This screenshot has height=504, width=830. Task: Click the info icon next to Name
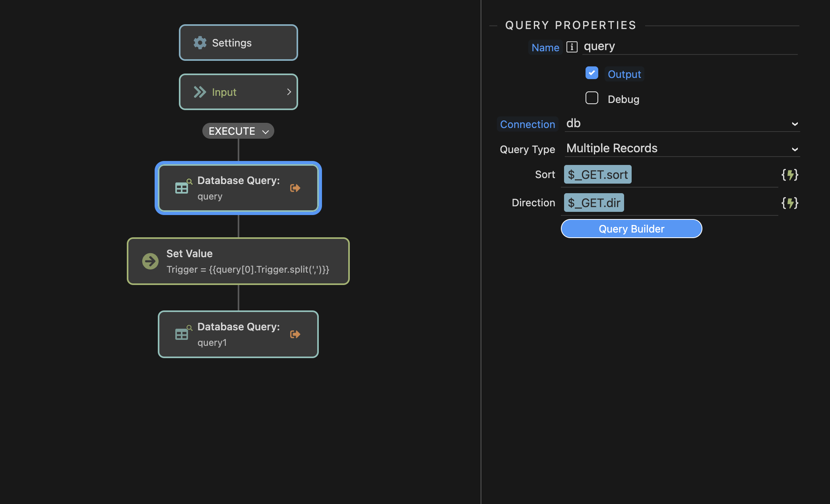coord(572,47)
